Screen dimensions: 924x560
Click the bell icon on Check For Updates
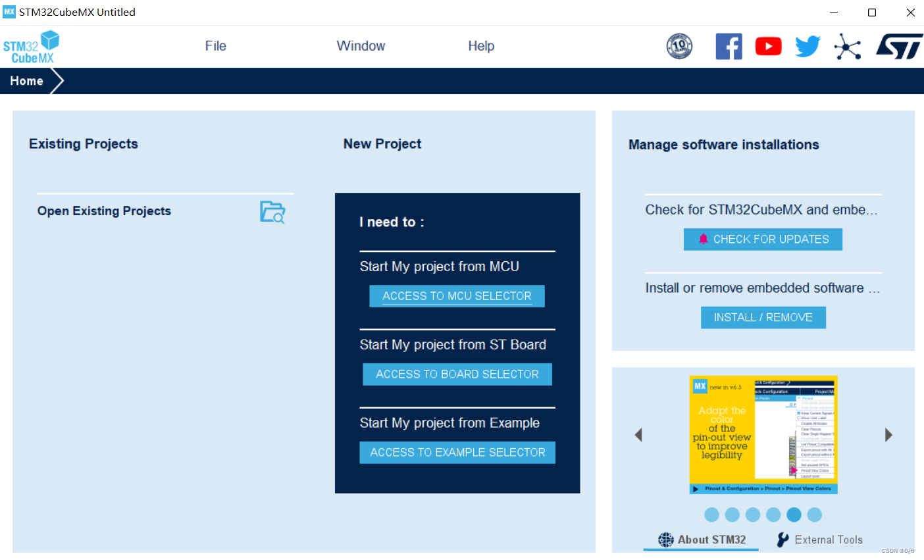click(703, 239)
